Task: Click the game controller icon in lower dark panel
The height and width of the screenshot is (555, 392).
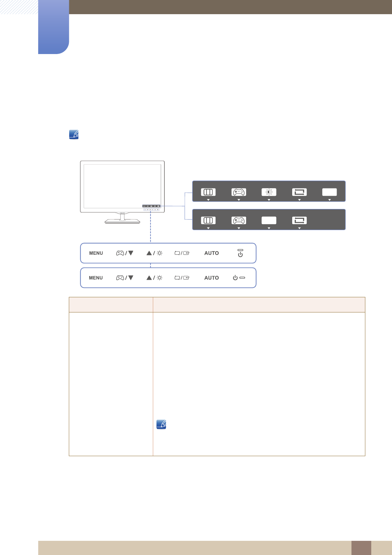Action: click(x=238, y=220)
